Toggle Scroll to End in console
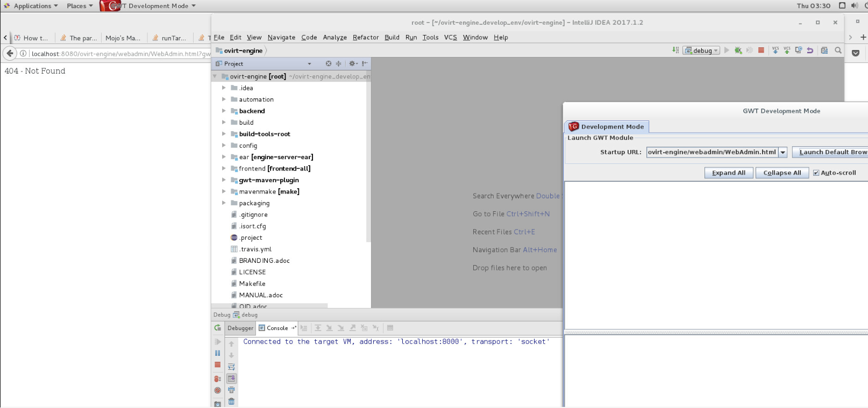Viewport: 868px width, 408px height. [231, 378]
